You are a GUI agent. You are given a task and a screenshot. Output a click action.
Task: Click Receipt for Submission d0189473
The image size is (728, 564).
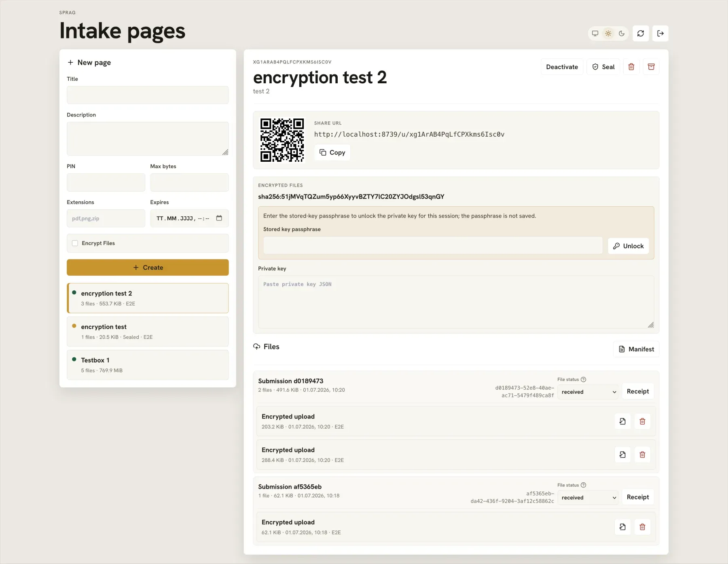pos(638,391)
